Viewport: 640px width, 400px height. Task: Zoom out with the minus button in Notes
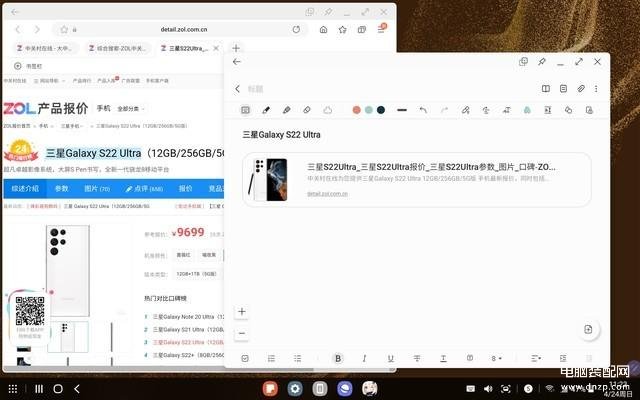242,333
